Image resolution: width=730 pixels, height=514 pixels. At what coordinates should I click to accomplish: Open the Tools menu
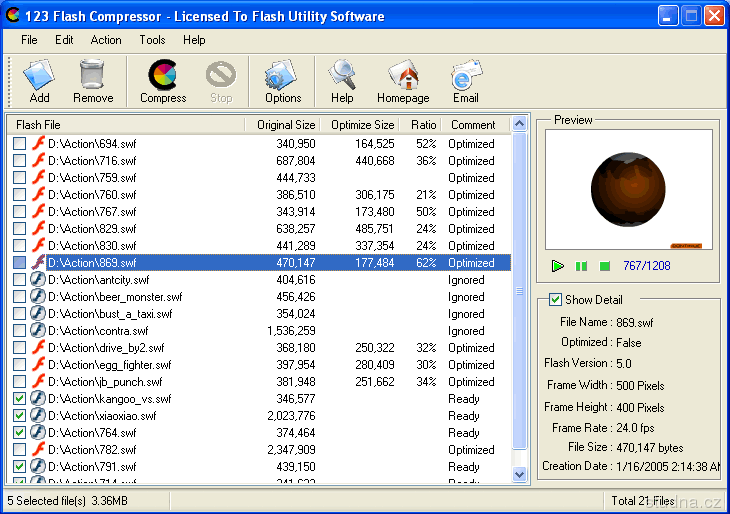tap(153, 40)
